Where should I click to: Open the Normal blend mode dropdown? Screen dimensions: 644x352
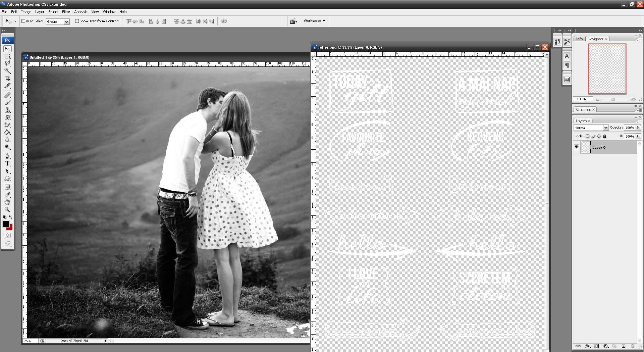[605, 128]
